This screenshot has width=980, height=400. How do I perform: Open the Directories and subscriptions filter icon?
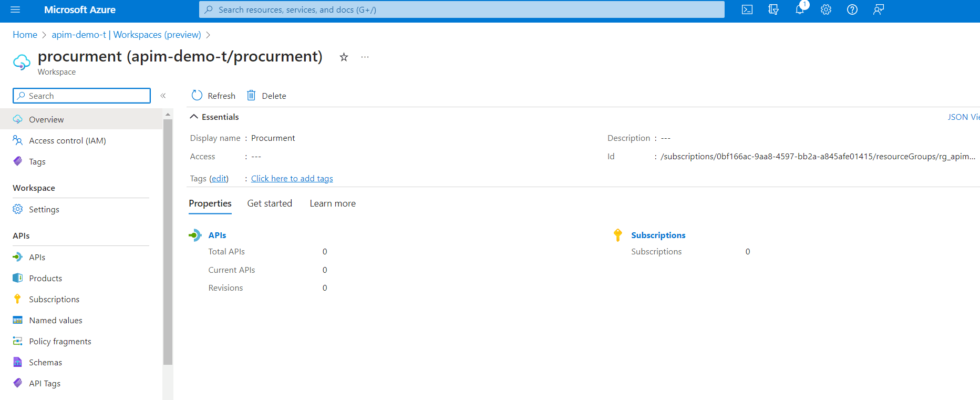coord(773,9)
